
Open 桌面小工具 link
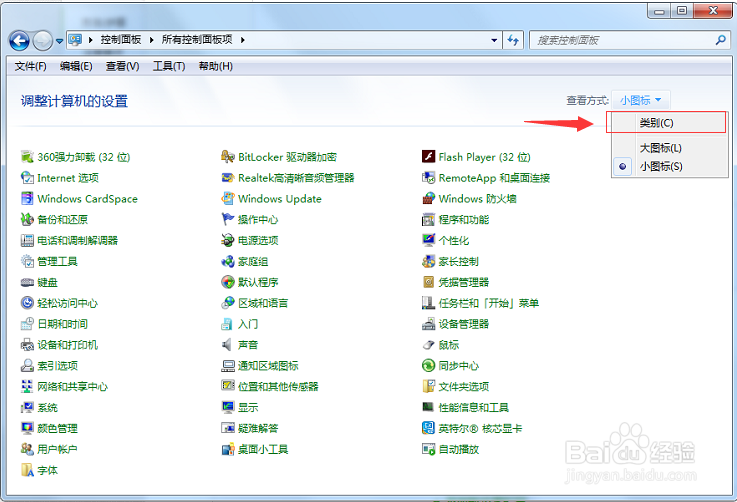(x=263, y=449)
